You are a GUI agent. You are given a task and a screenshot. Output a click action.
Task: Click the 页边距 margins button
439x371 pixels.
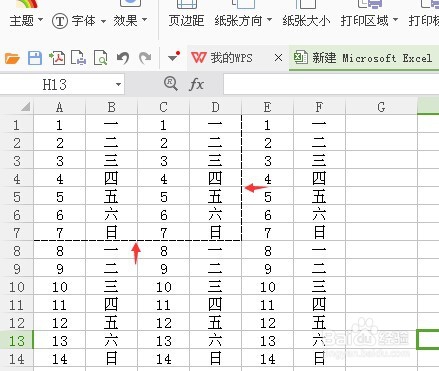pyautogui.click(x=186, y=21)
